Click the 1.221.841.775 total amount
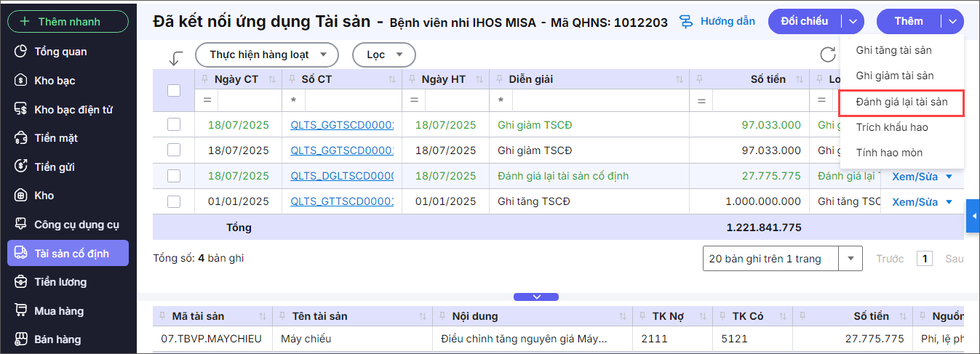980x354 pixels. [764, 228]
